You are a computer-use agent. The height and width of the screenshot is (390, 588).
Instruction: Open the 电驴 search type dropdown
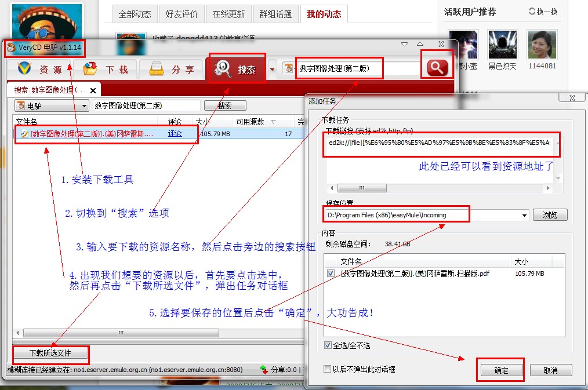click(52, 105)
